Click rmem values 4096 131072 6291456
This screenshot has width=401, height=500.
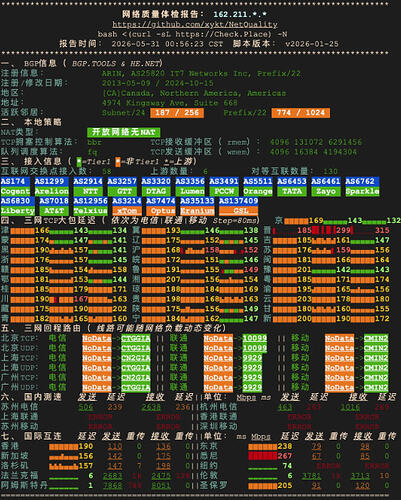click(315, 142)
